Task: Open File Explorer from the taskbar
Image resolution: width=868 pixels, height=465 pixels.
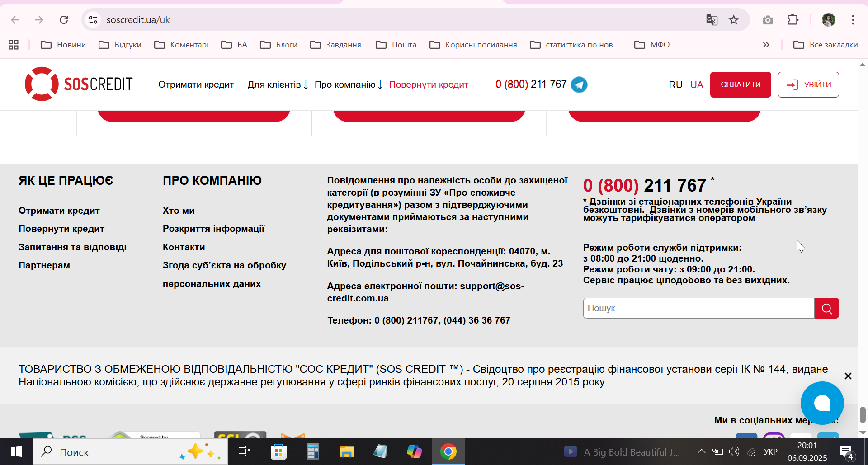Action: (346, 451)
